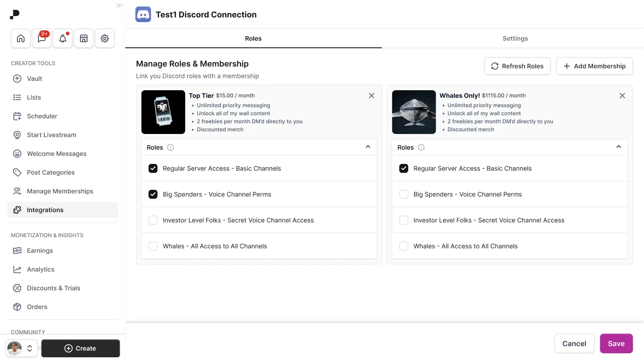Open the Post Categories tool

point(51,172)
